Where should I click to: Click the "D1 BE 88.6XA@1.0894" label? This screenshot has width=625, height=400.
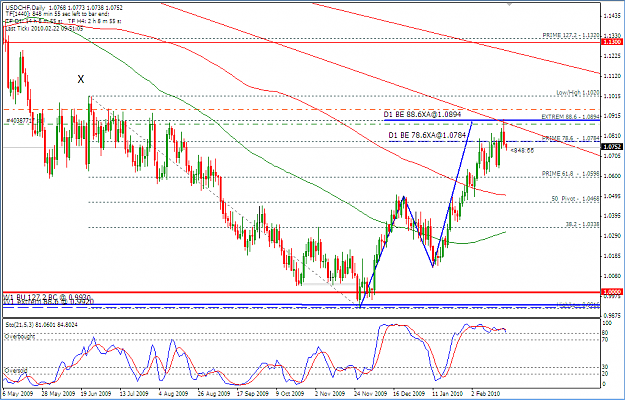tap(423, 114)
